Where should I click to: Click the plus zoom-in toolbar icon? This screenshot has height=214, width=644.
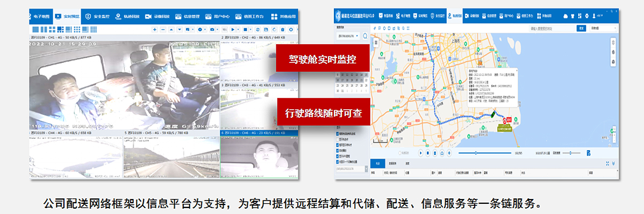(154, 30)
